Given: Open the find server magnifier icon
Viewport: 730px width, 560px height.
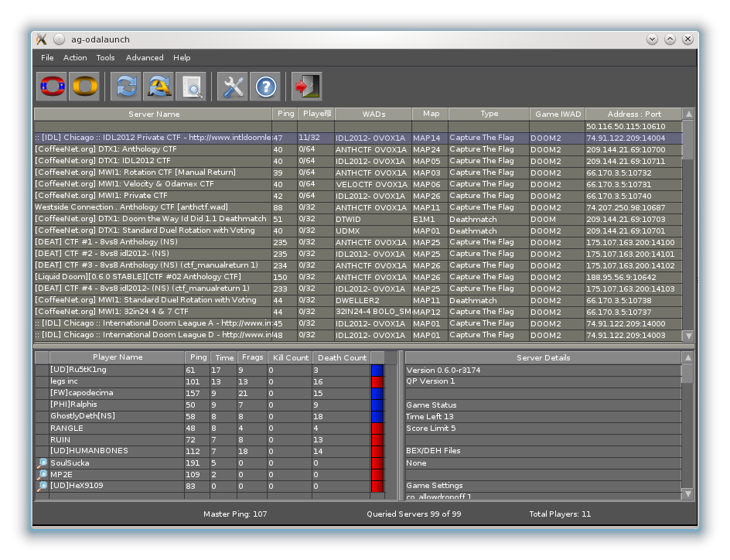Looking at the screenshot, I should [191, 87].
